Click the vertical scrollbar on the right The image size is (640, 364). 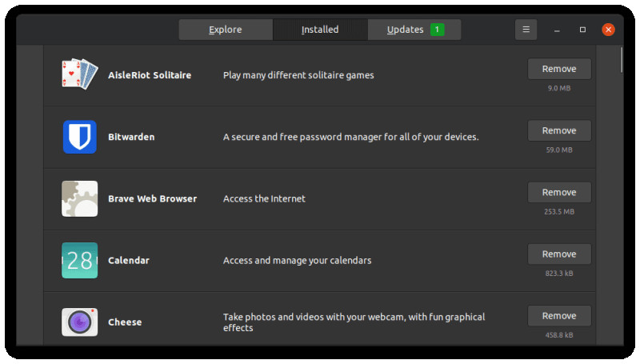(x=621, y=61)
